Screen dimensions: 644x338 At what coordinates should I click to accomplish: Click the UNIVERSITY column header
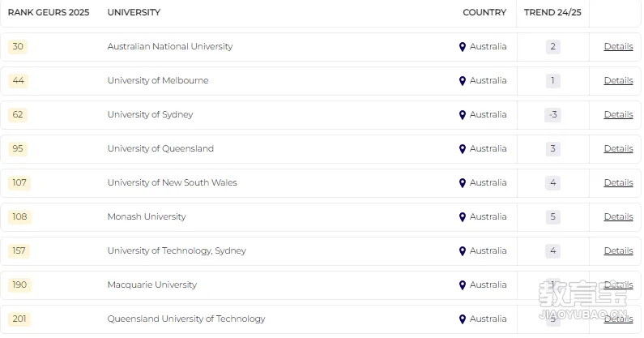point(134,12)
